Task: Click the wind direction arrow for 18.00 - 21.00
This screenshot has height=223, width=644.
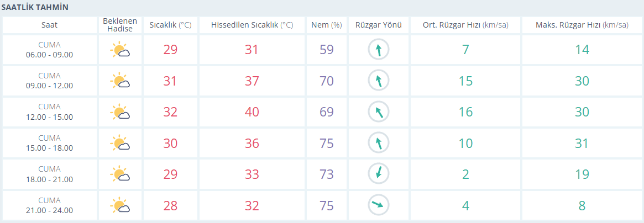Action: coord(378,174)
